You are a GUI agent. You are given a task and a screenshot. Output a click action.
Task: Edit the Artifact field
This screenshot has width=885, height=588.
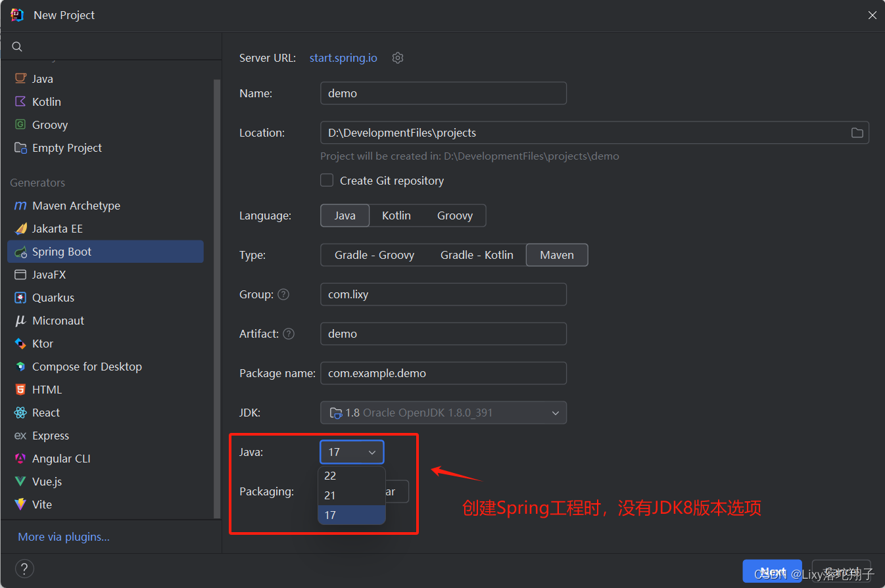(443, 334)
